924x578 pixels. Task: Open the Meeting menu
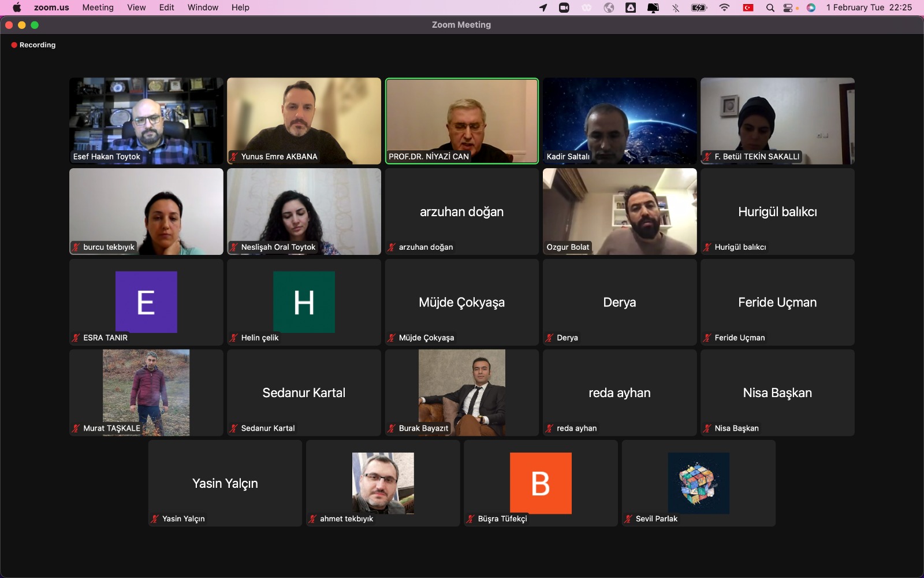click(98, 8)
